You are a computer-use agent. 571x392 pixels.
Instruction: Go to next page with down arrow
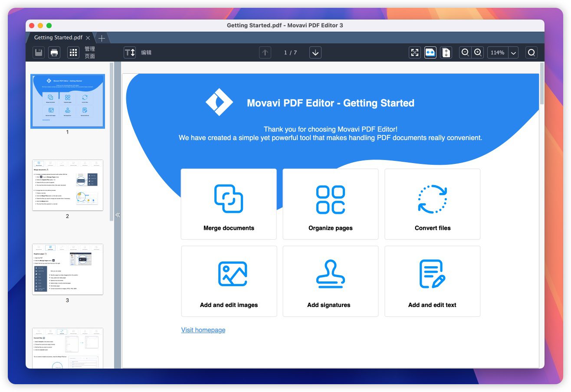coord(315,52)
